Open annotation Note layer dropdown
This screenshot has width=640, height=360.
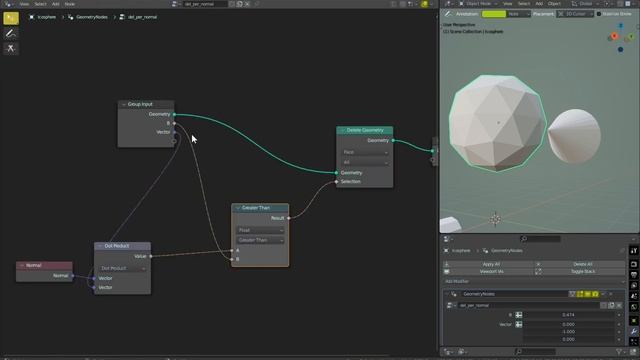[518, 14]
